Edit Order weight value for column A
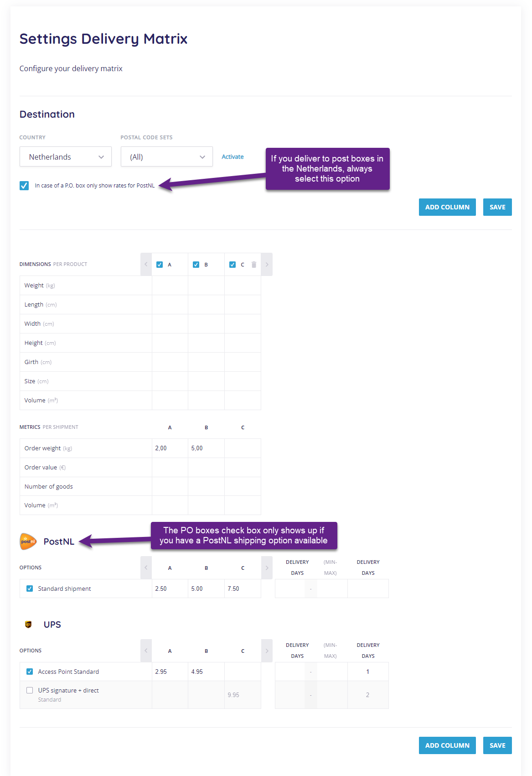This screenshot has height=776, width=532. (170, 448)
